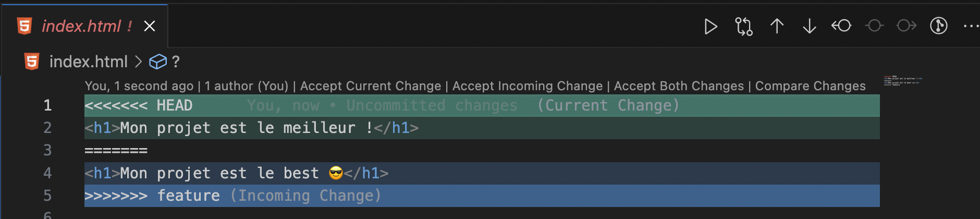The image size is (980, 219).
Task: Click Accept Both Changes link
Action: (x=679, y=86)
